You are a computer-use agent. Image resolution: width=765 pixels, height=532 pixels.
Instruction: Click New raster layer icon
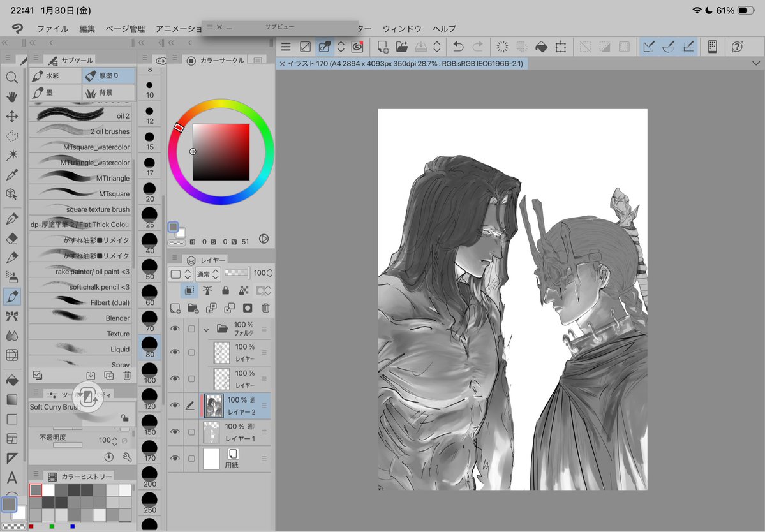[175, 308]
